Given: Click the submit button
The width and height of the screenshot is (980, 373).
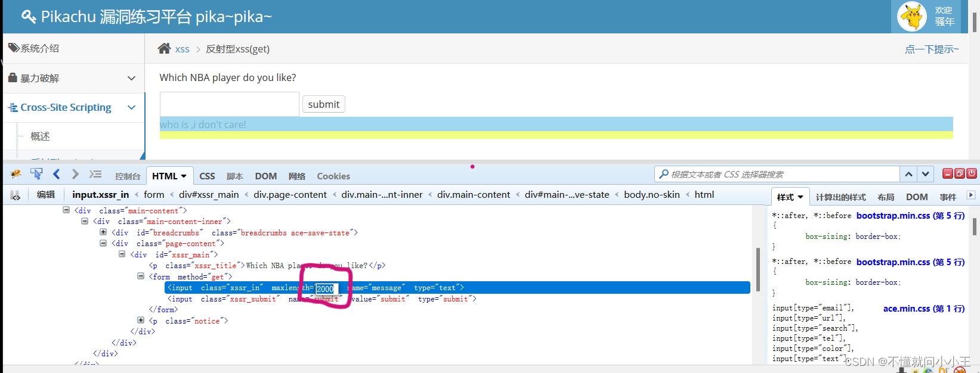Looking at the screenshot, I should pos(324,104).
